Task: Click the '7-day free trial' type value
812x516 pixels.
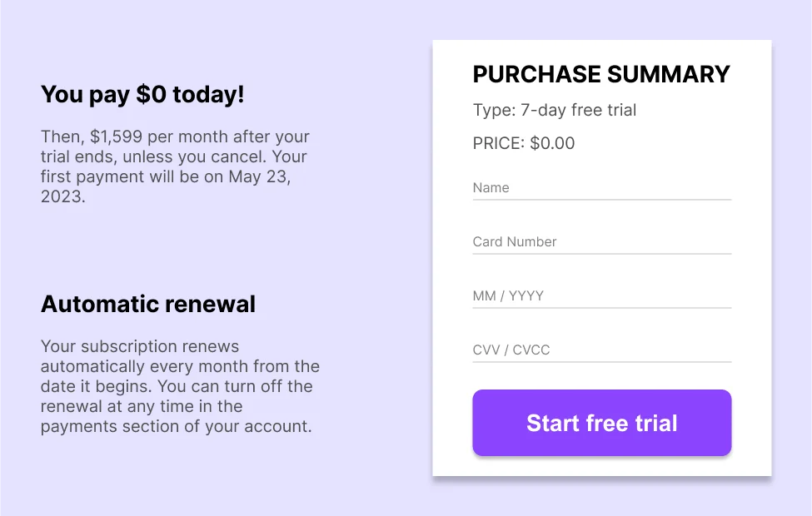Action: pos(579,110)
